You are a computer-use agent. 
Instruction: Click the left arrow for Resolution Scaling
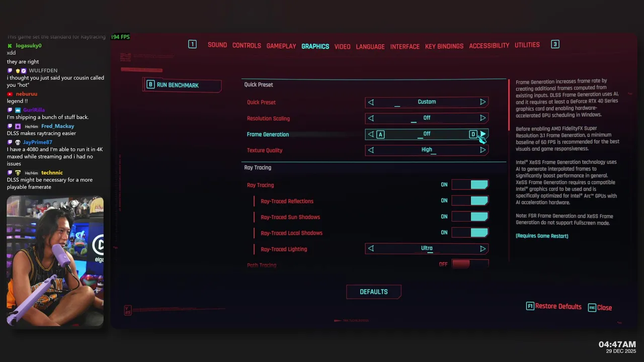tap(371, 118)
